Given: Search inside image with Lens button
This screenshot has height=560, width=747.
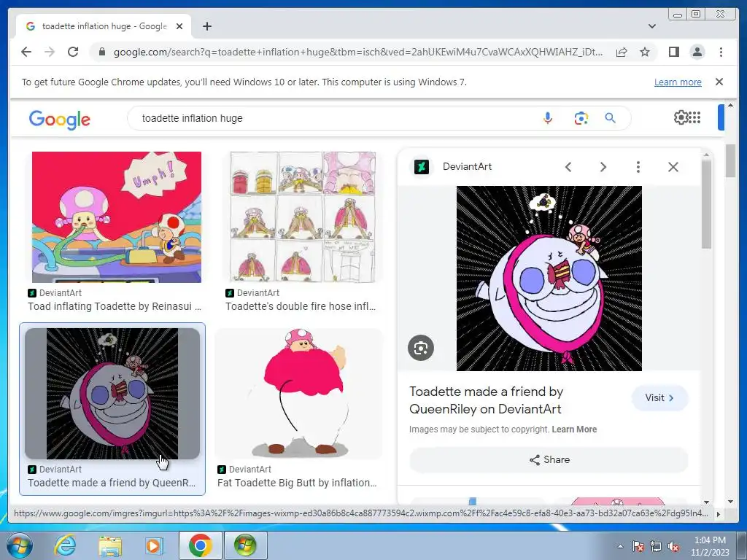Looking at the screenshot, I should (421, 348).
